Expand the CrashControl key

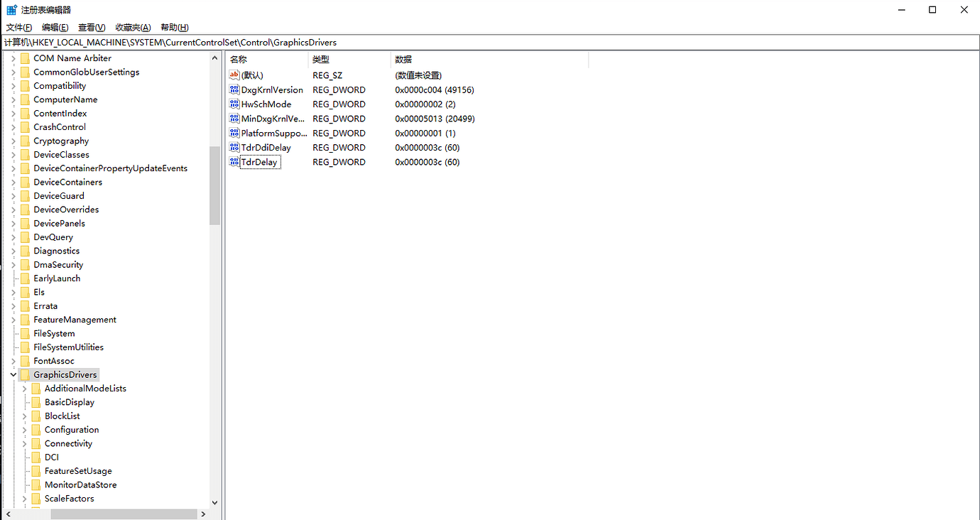click(x=13, y=127)
